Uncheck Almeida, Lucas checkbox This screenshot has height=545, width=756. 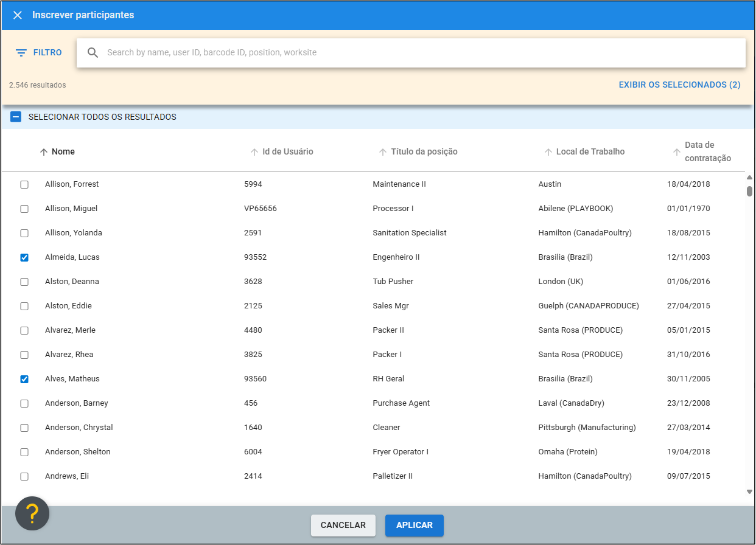[x=24, y=257]
